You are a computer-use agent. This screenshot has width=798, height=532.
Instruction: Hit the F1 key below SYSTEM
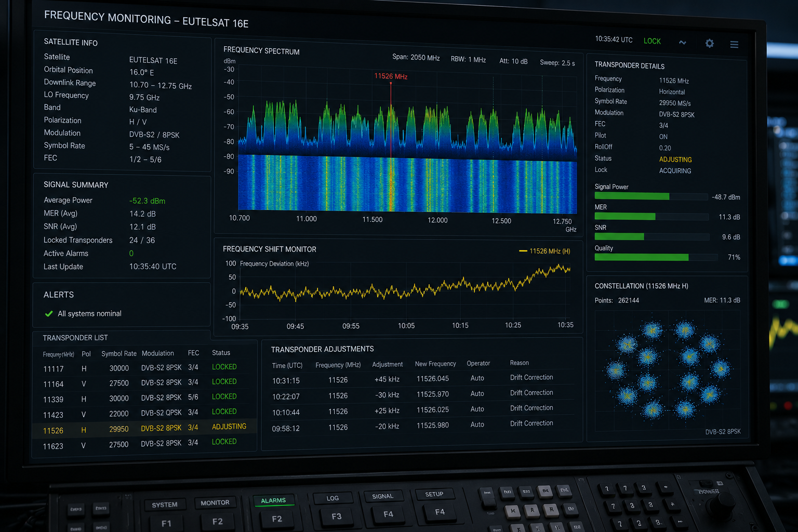pos(166,524)
